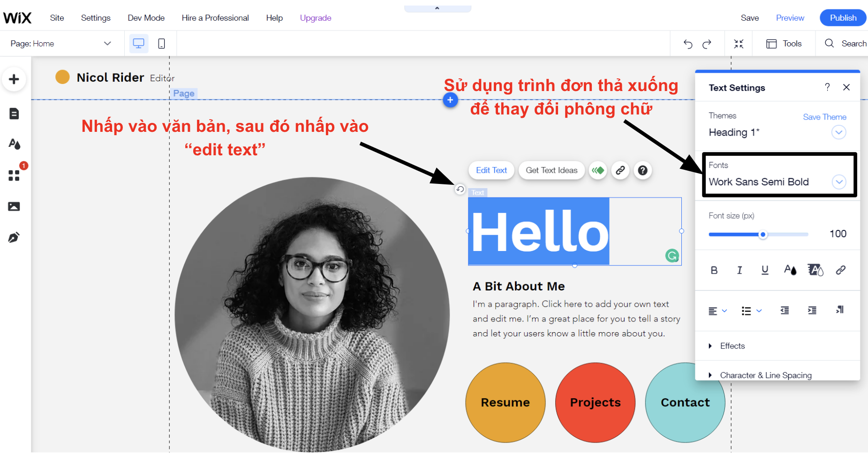Collapse the top bar using the up arrow tab

pos(437,8)
